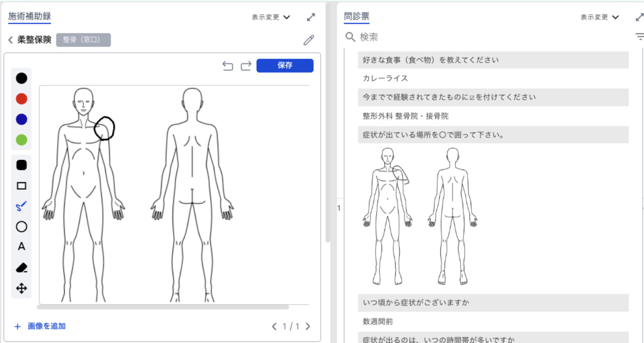Click the 画像を追加 link
This screenshot has height=343, width=644.
46,326
